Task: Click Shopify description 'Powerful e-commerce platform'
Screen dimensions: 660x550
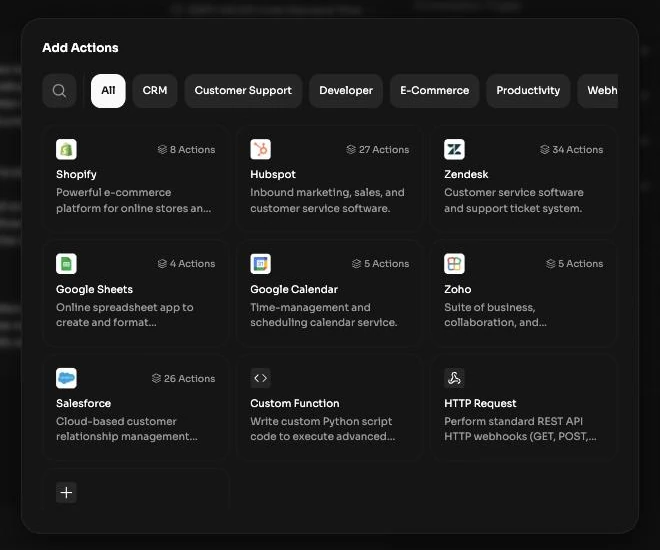Action: (x=133, y=200)
